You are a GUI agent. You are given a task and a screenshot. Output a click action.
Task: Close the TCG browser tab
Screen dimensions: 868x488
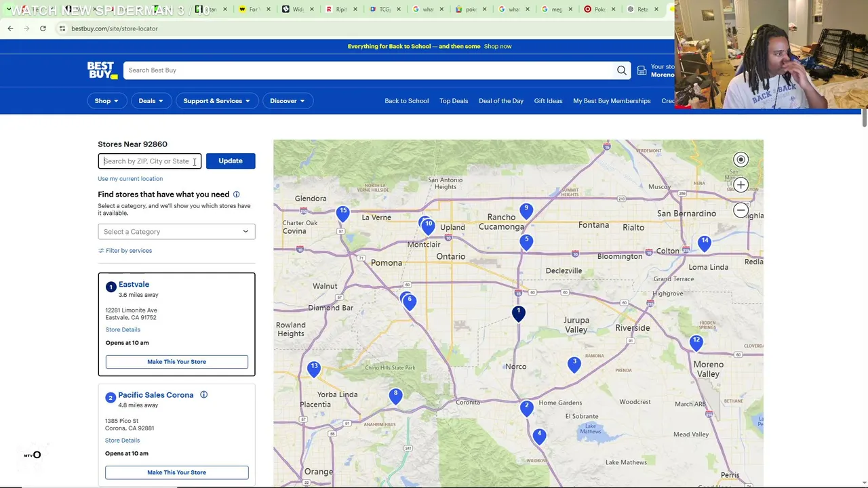click(x=398, y=9)
